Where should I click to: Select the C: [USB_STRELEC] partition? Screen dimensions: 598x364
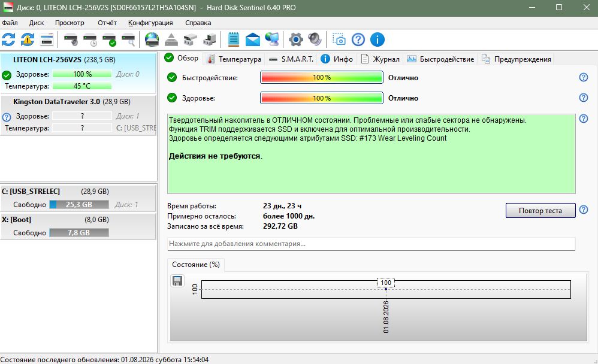point(78,198)
